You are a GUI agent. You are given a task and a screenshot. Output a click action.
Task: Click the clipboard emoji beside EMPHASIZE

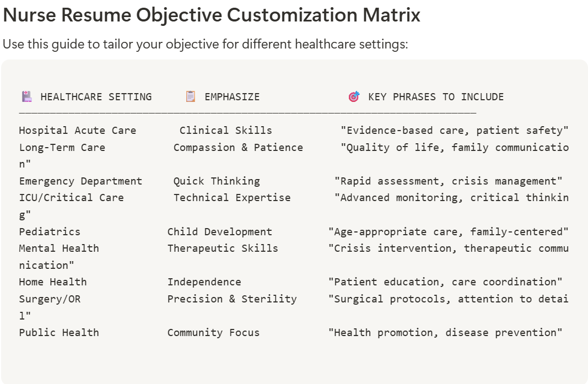click(x=191, y=97)
